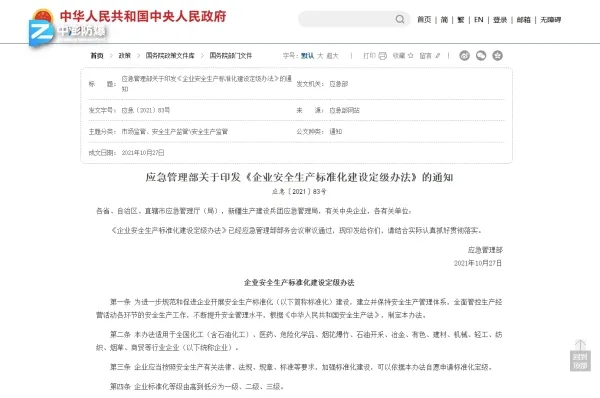Open 国务院政策文件库 breadcrumb link
Image resolution: width=600 pixels, height=398 pixels.
pos(170,55)
